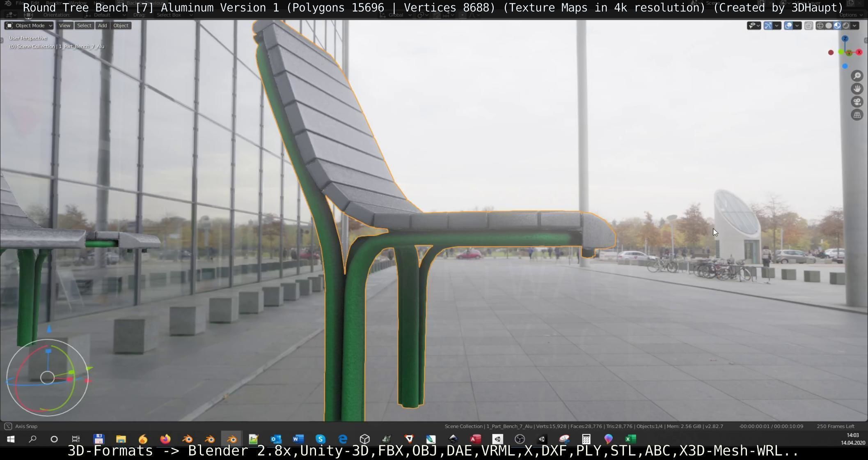Screen dimensions: 868x460
Task: Open the Object Mode dropdown
Action: (29, 25)
